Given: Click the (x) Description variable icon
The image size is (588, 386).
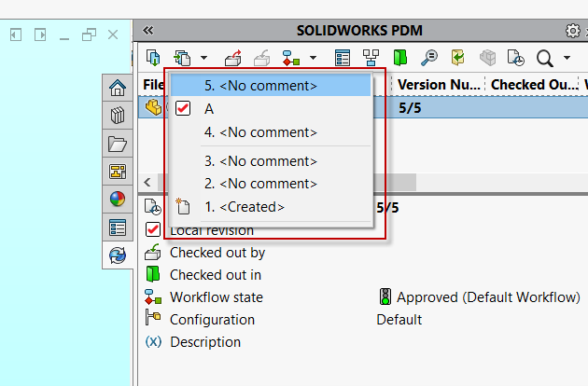Looking at the screenshot, I should (153, 342).
